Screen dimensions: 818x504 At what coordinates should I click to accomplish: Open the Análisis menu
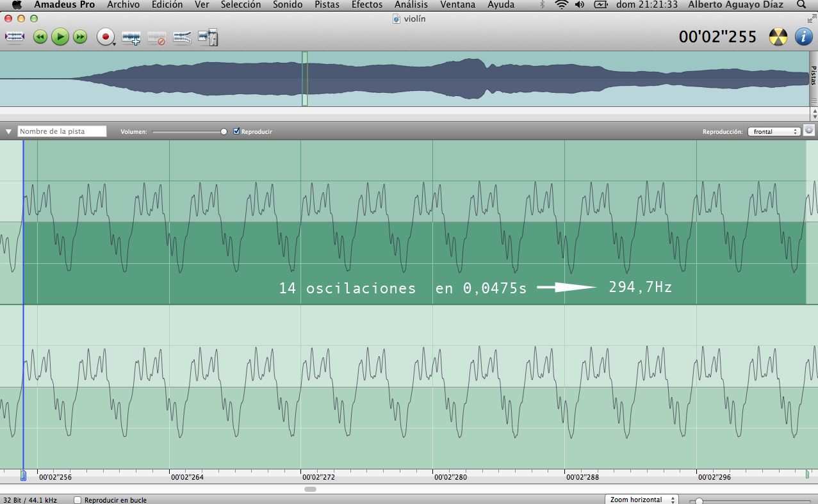(x=411, y=5)
